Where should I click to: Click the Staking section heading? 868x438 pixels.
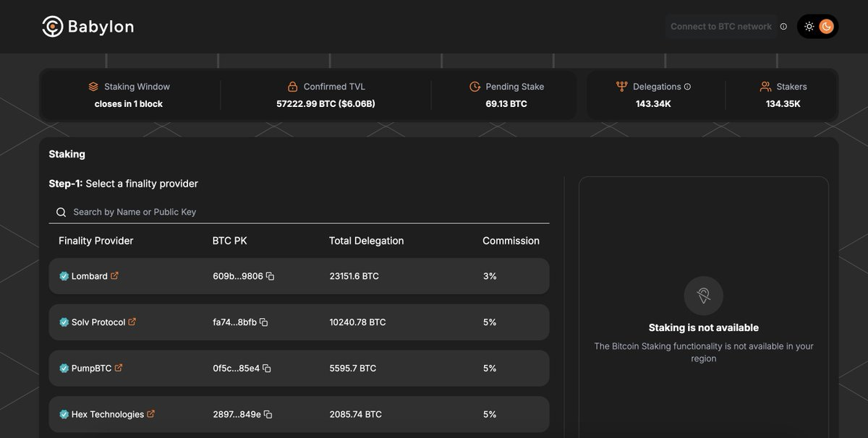coord(67,154)
